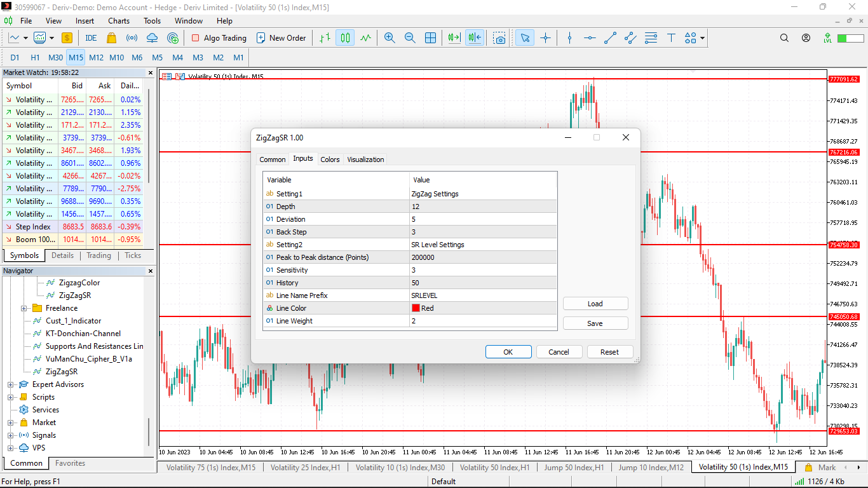
Task: Select the crosshair tool
Action: point(545,38)
